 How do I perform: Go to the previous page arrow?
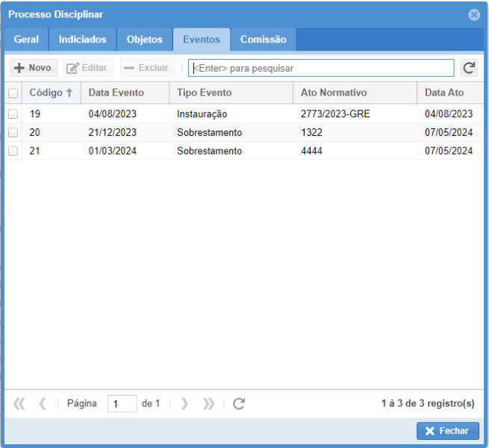click(43, 404)
